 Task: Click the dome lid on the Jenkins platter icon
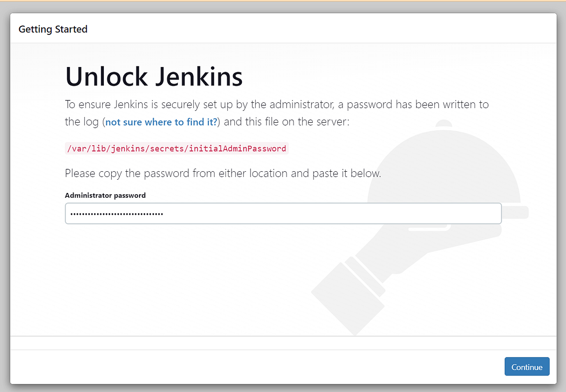coord(443,165)
